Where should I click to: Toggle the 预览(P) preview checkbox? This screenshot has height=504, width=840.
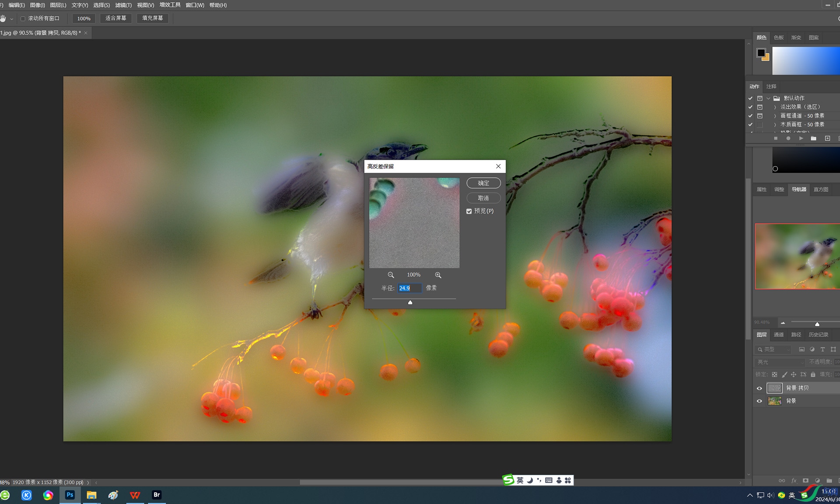(469, 211)
